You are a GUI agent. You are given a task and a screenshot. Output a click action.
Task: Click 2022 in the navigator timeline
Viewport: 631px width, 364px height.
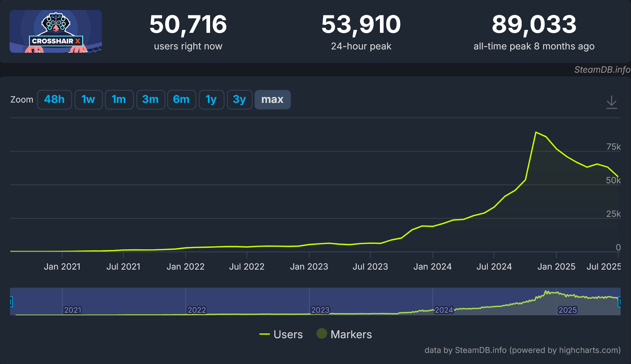click(196, 310)
